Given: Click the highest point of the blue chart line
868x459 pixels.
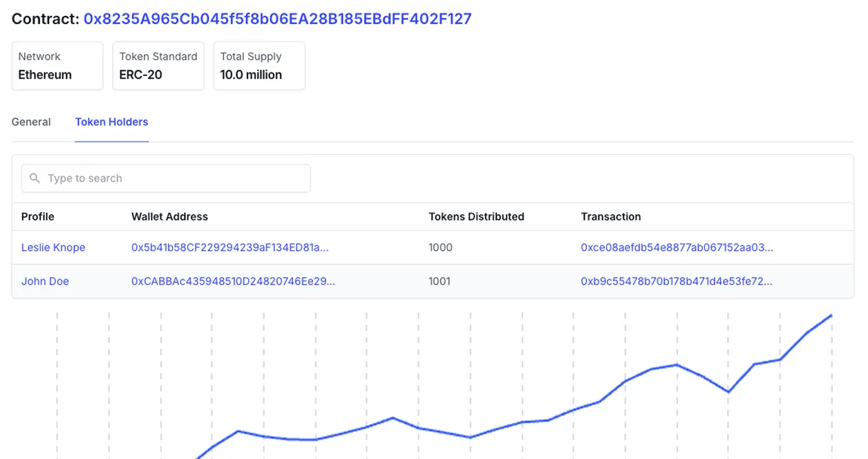Looking at the screenshot, I should (831, 315).
